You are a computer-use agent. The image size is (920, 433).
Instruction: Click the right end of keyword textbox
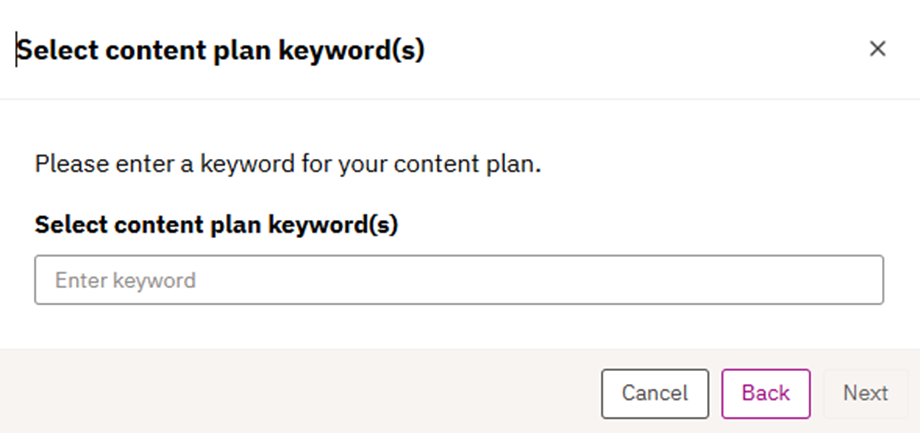pos(860,280)
